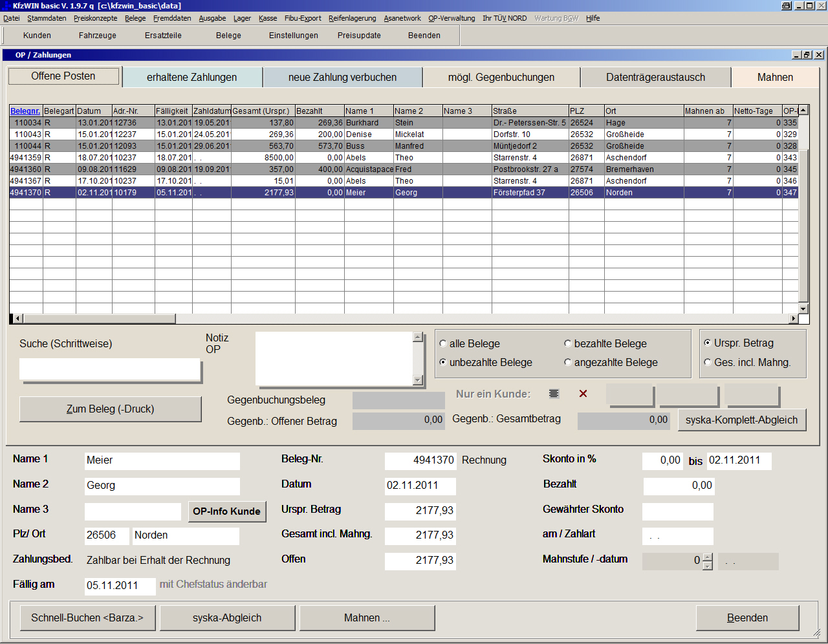Open the OP-Verwaltung menu

[452, 18]
